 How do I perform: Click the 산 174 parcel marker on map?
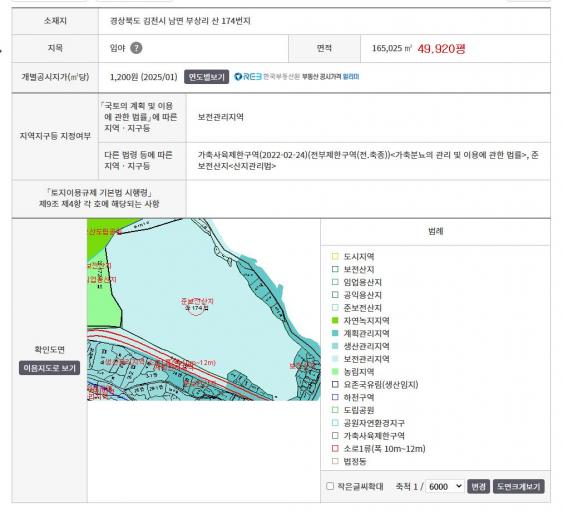coord(196,308)
